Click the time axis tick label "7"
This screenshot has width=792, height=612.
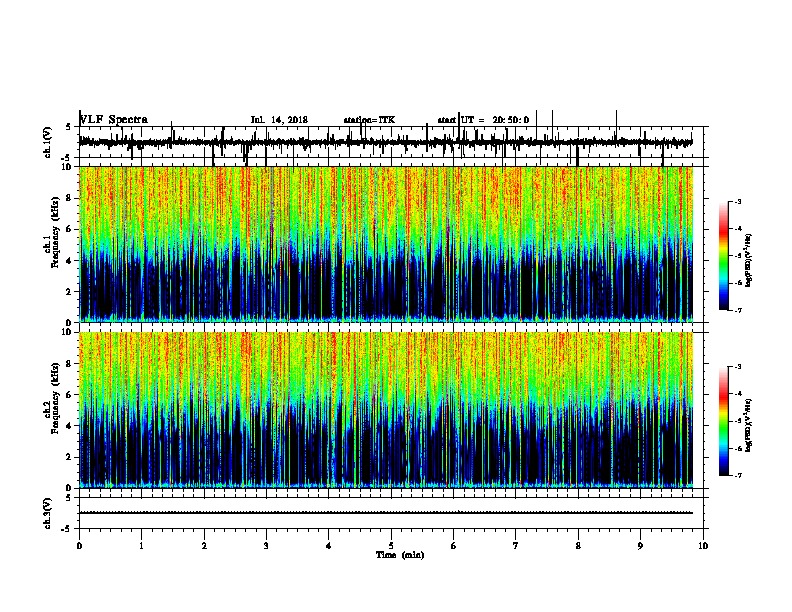tap(516, 546)
